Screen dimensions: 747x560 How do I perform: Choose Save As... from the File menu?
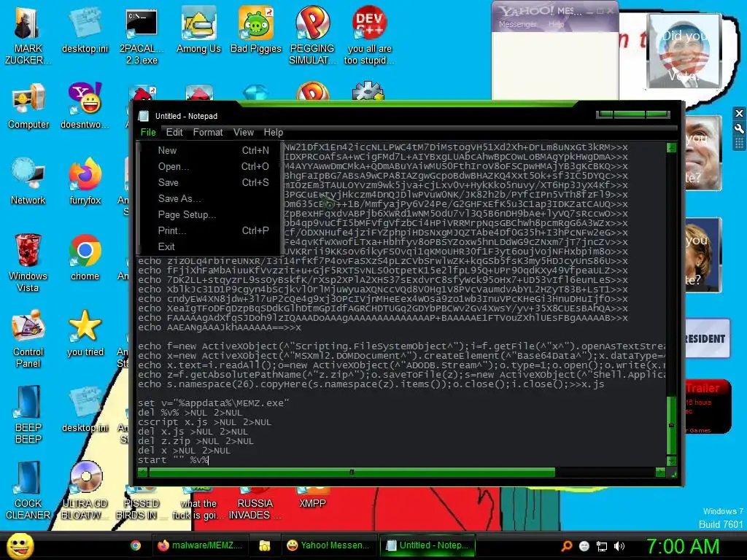pyautogui.click(x=209, y=198)
